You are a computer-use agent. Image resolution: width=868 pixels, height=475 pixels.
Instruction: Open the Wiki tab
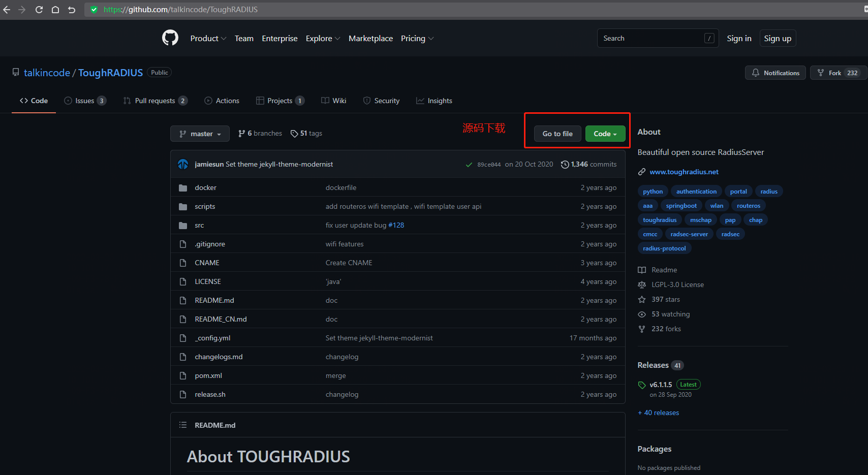point(333,101)
